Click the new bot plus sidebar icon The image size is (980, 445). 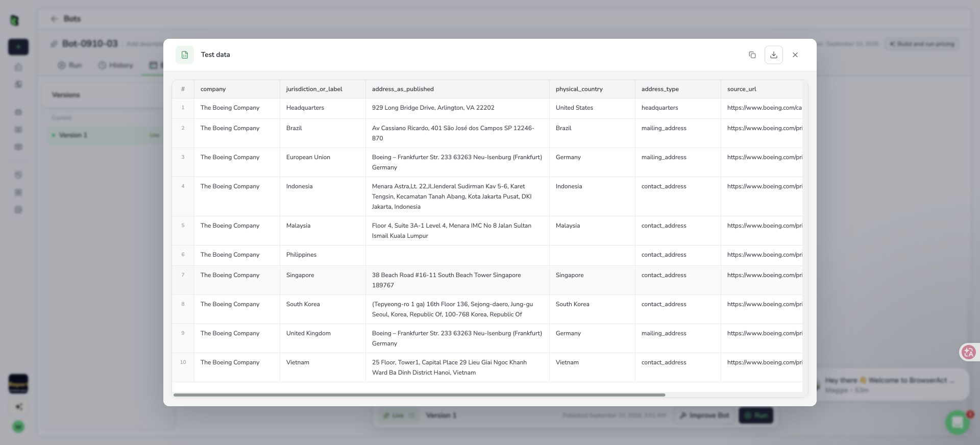click(18, 47)
